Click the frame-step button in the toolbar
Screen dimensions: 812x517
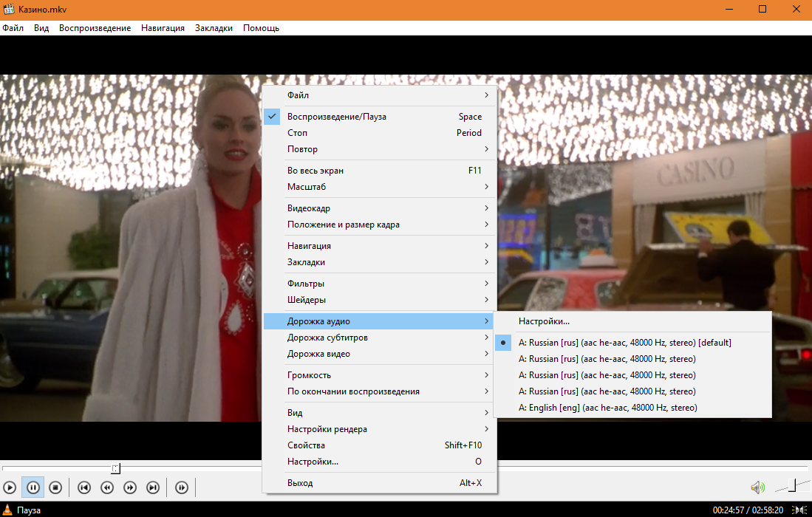pos(182,487)
